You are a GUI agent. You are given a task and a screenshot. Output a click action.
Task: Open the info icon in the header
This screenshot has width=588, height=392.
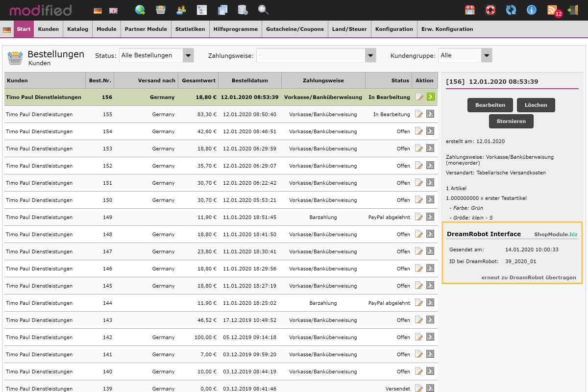531,10
